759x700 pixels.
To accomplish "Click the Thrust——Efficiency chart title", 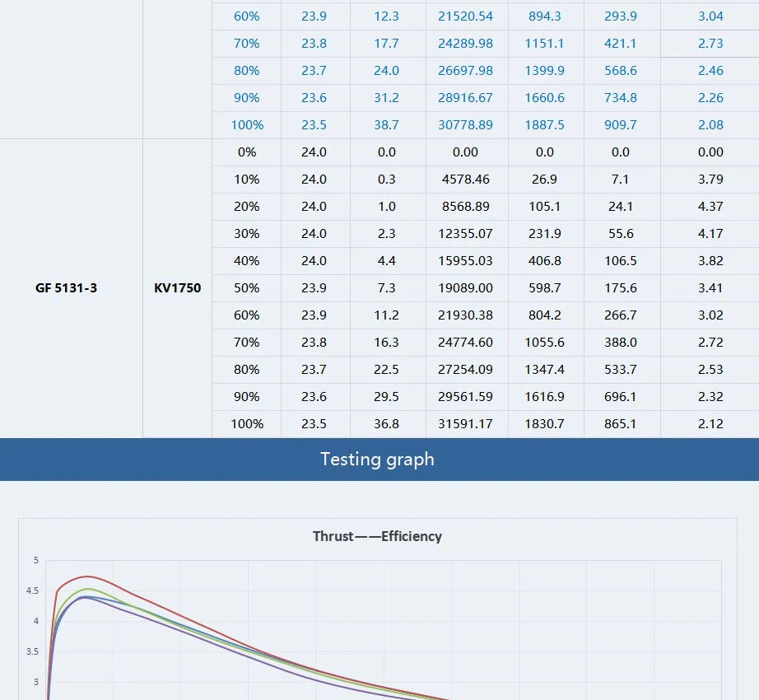I will pyautogui.click(x=377, y=536).
